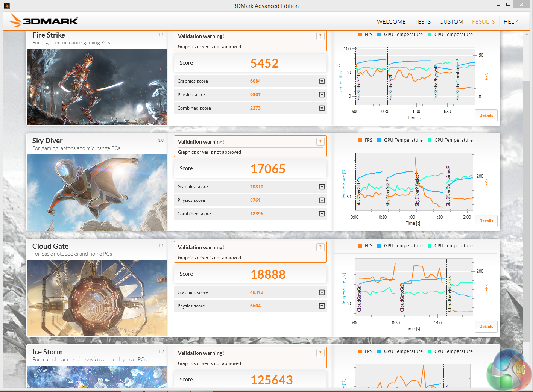Click "GPU Temperature" label in Sky Diver legend
This screenshot has width=533, height=392.
[x=403, y=140]
